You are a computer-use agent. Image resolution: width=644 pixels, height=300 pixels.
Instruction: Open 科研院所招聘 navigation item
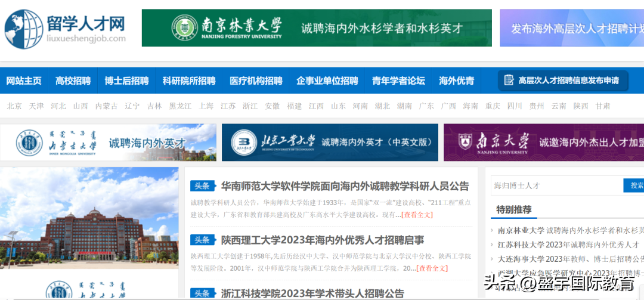coord(189,81)
